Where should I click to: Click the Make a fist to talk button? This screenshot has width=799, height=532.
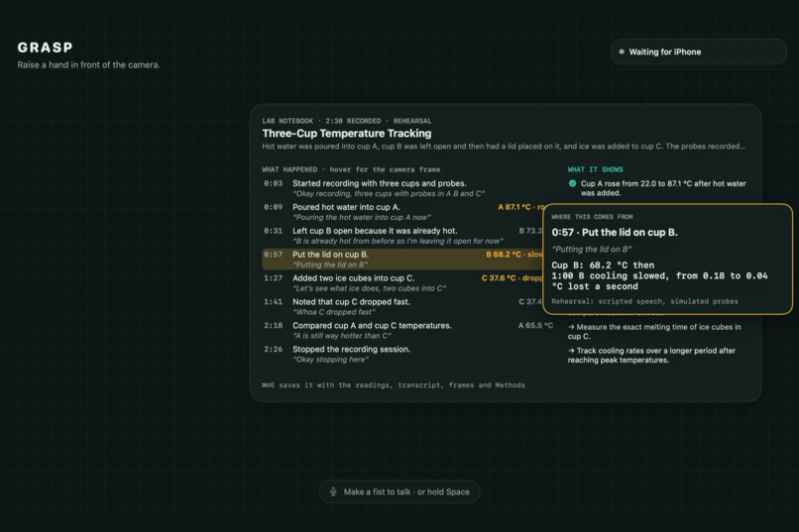click(399, 491)
